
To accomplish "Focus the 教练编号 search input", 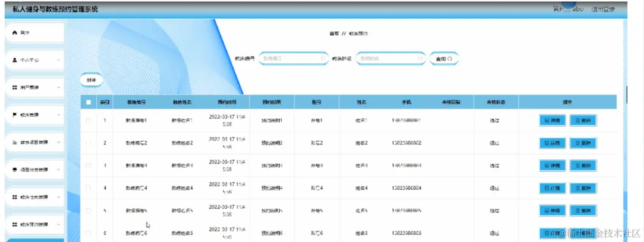I will tap(293, 59).
